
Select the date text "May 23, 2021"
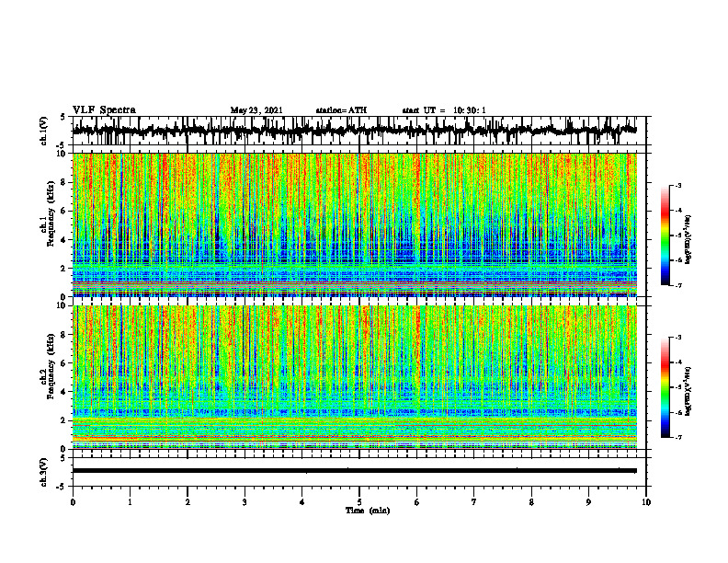point(256,110)
